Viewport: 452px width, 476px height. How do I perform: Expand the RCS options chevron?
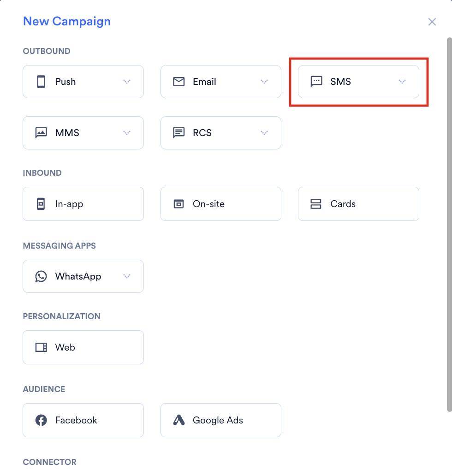tap(264, 133)
